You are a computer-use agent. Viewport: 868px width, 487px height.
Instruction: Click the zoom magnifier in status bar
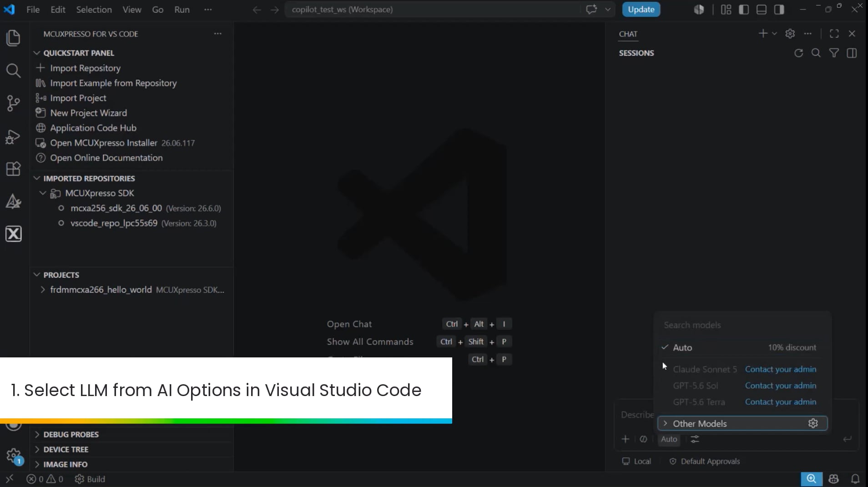812,479
